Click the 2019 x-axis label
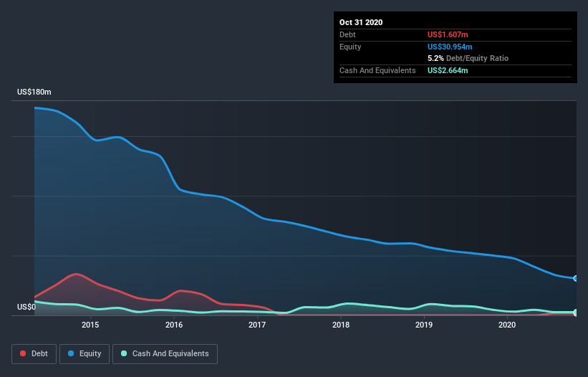This screenshot has height=377, width=588. click(x=424, y=325)
